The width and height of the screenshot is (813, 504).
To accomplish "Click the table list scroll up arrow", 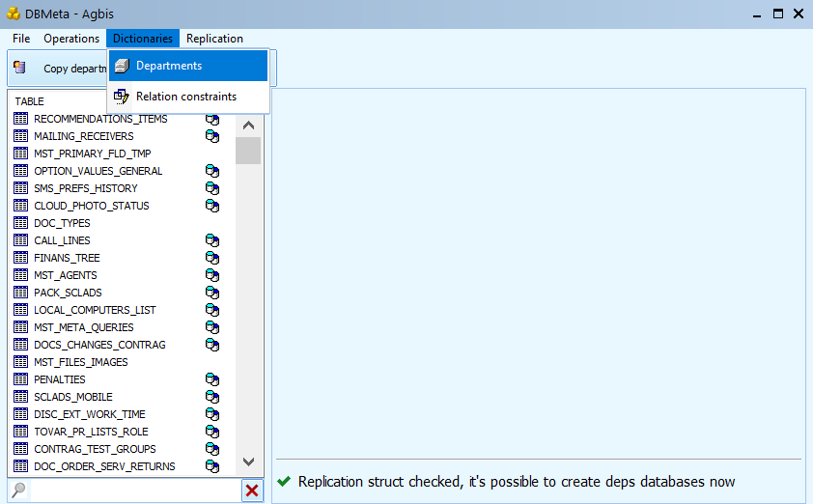I will [x=248, y=126].
